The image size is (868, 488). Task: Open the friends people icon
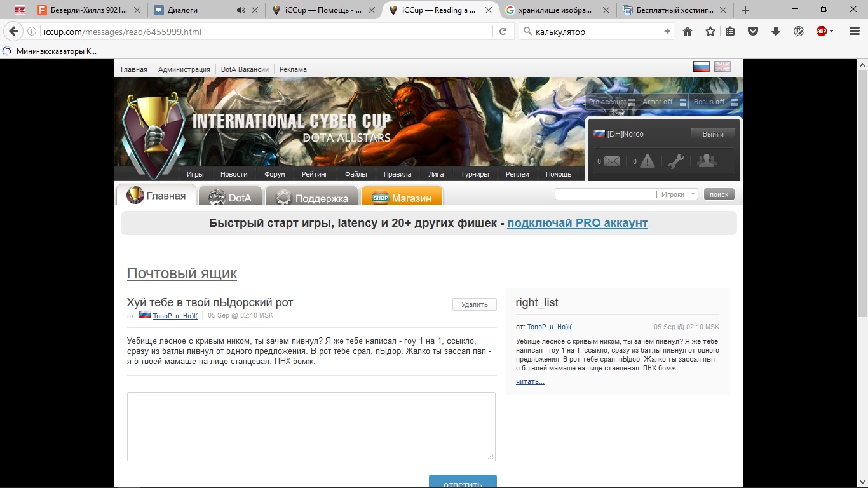coord(707,161)
